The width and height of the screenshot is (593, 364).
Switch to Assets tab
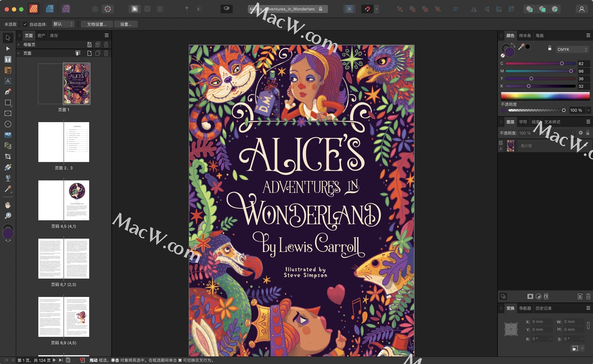coord(41,35)
